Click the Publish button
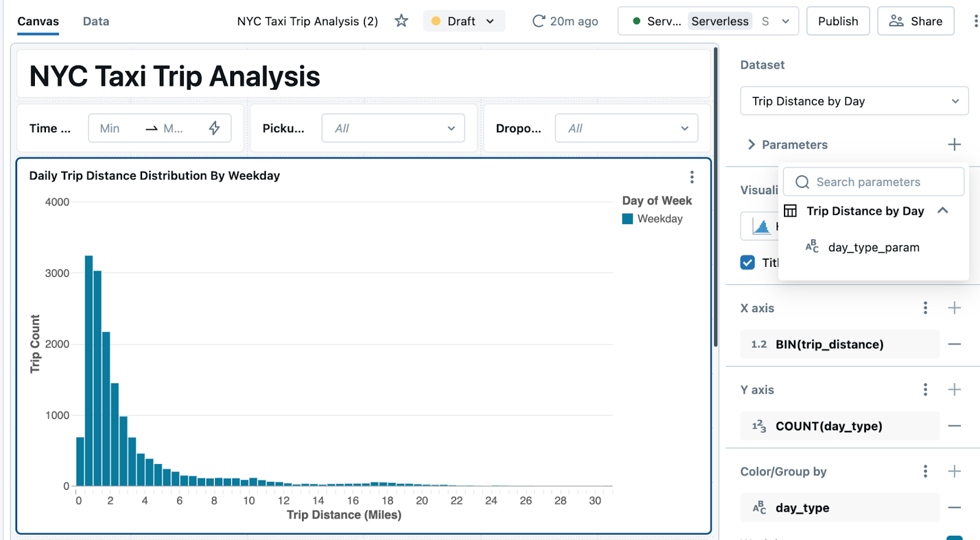 tap(837, 21)
